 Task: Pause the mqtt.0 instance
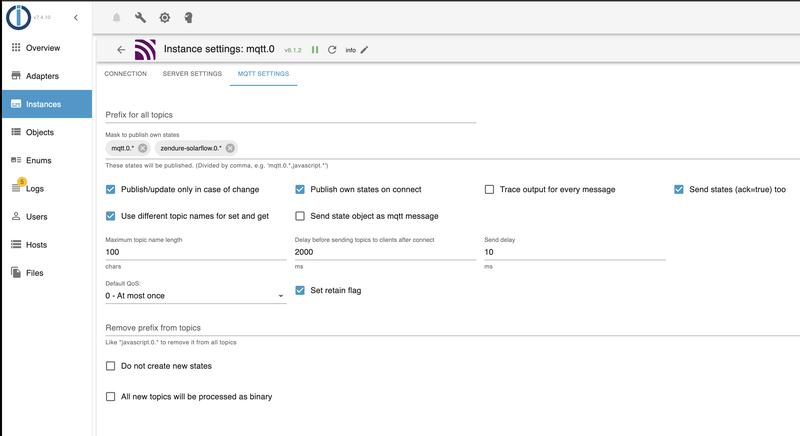tap(315, 50)
